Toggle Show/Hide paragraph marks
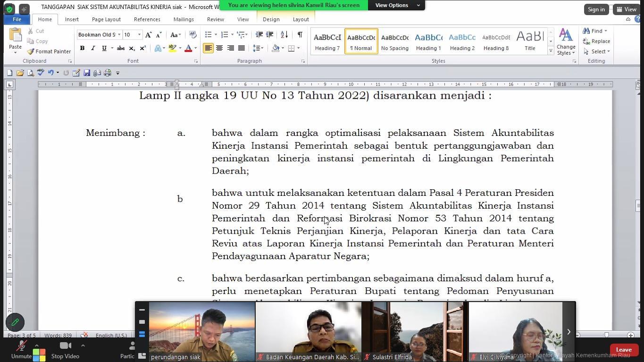This screenshot has height=362, width=644. (x=300, y=34)
